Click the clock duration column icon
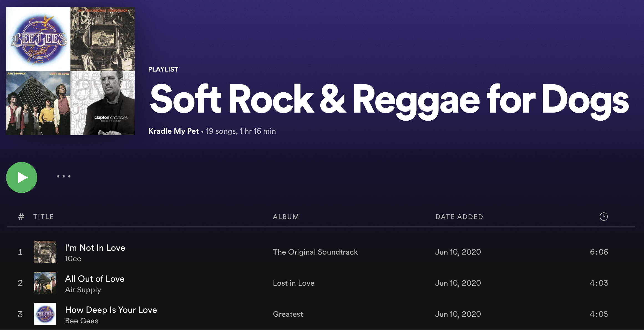 (x=604, y=217)
